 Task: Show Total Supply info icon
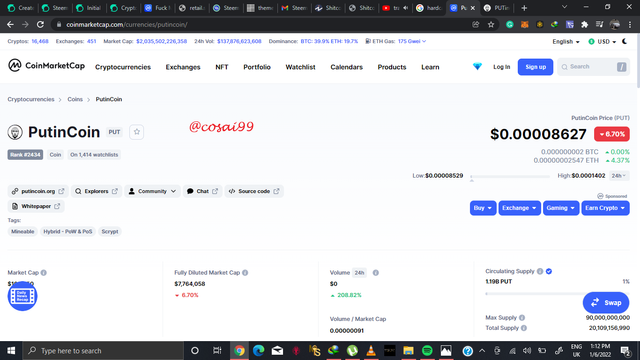tap(524, 328)
